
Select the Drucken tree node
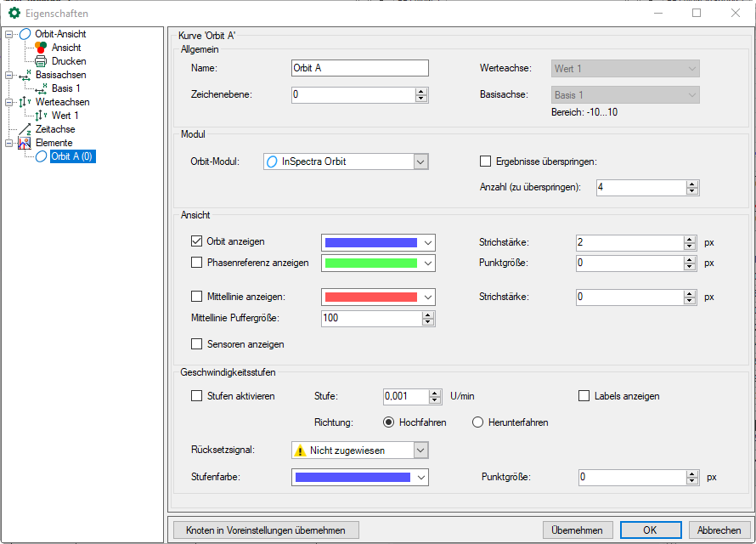coord(69,61)
